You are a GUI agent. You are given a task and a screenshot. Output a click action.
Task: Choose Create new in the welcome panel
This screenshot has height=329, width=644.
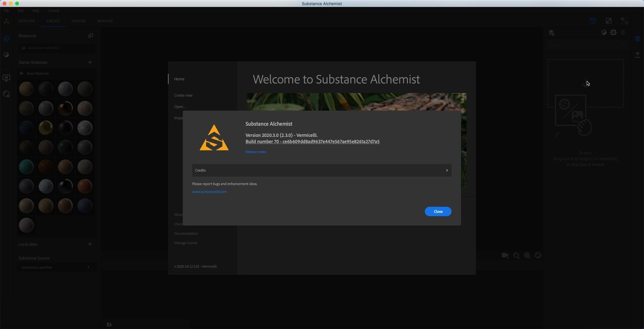183,95
